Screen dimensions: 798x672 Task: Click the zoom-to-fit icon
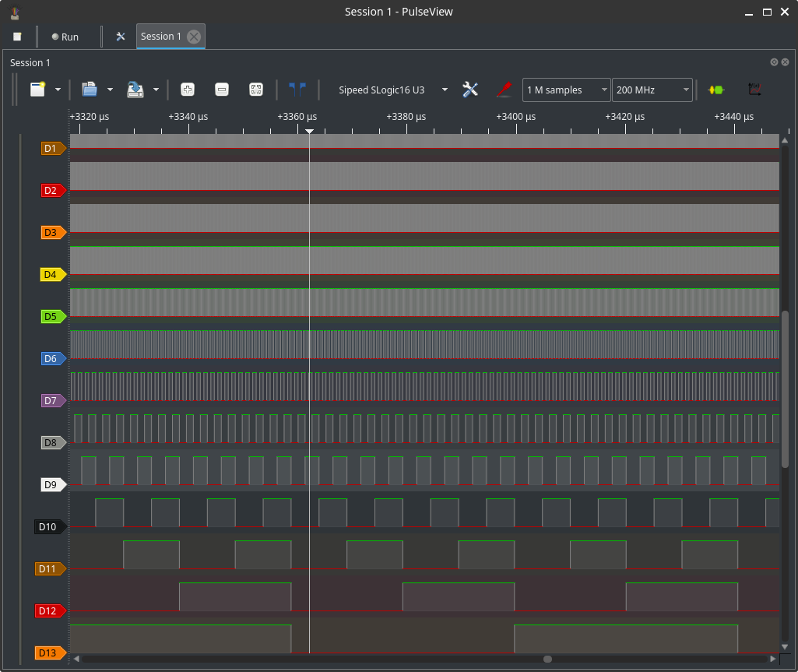click(x=255, y=90)
